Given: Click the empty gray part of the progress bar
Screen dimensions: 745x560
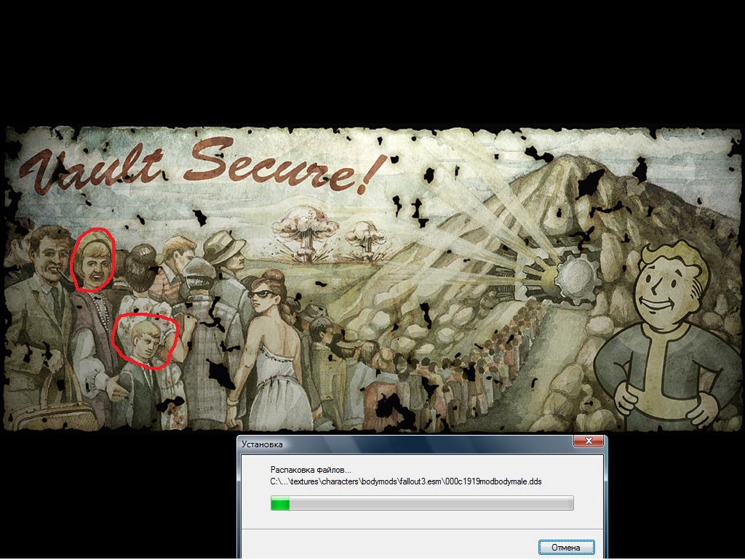Looking at the screenshot, I should [437, 503].
